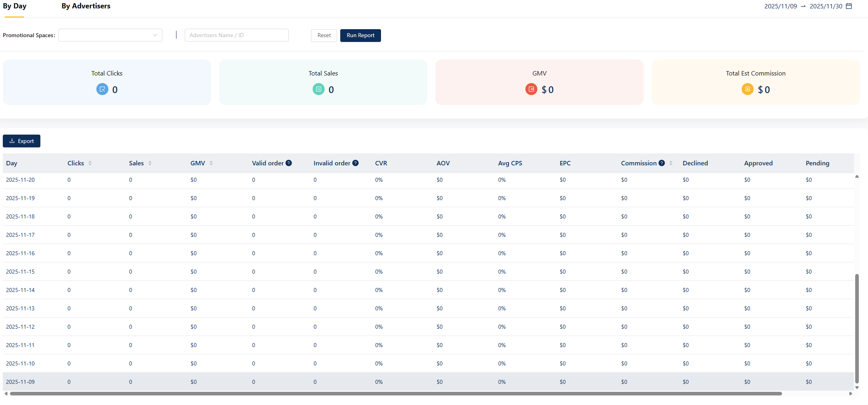868x405 pixels.
Task: Select the By Day tab
Action: [14, 6]
